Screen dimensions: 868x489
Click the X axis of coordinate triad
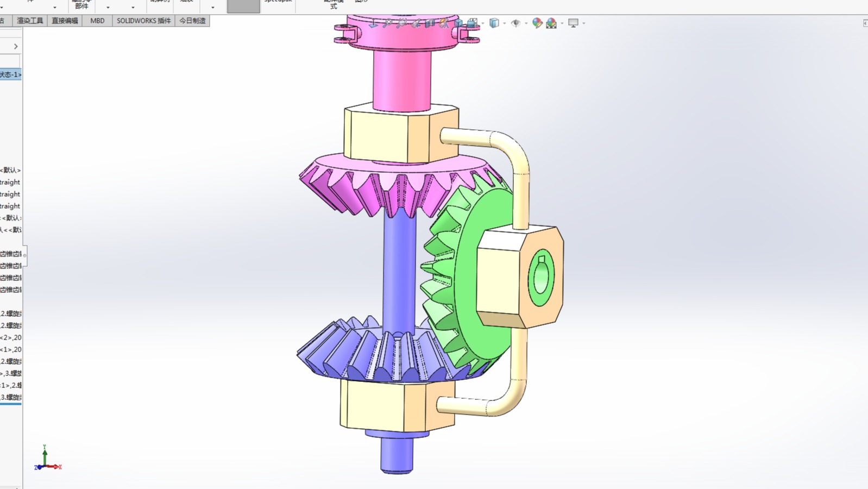coord(54,467)
